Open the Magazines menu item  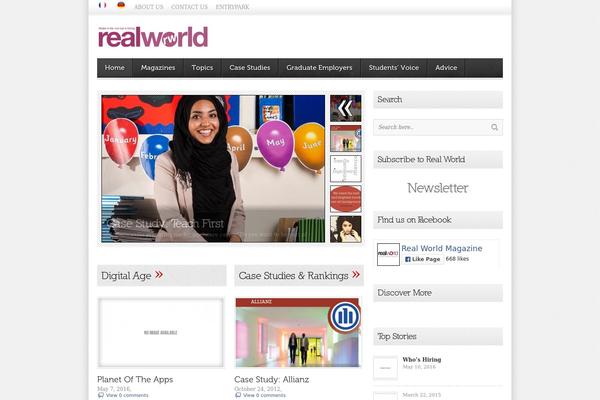coord(158,68)
